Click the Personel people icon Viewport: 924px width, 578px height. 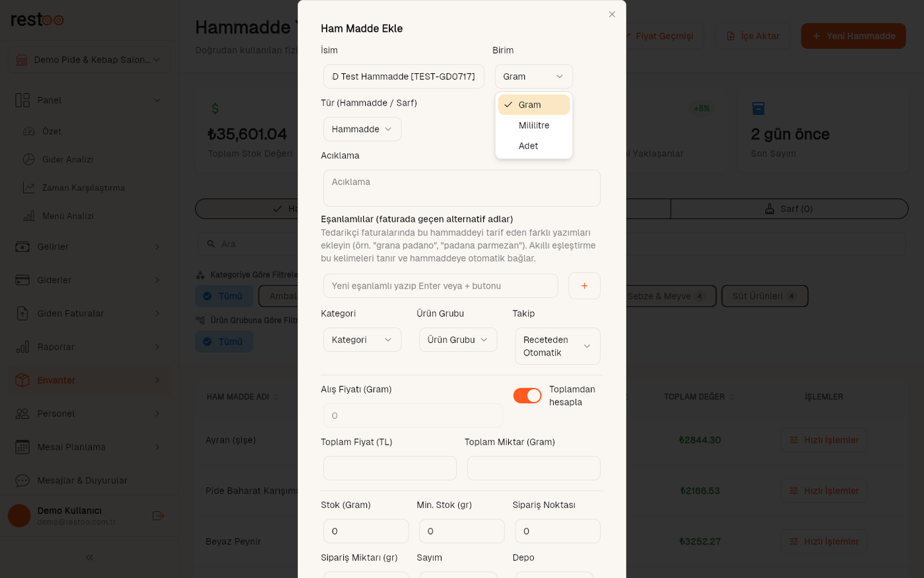tap(22, 414)
